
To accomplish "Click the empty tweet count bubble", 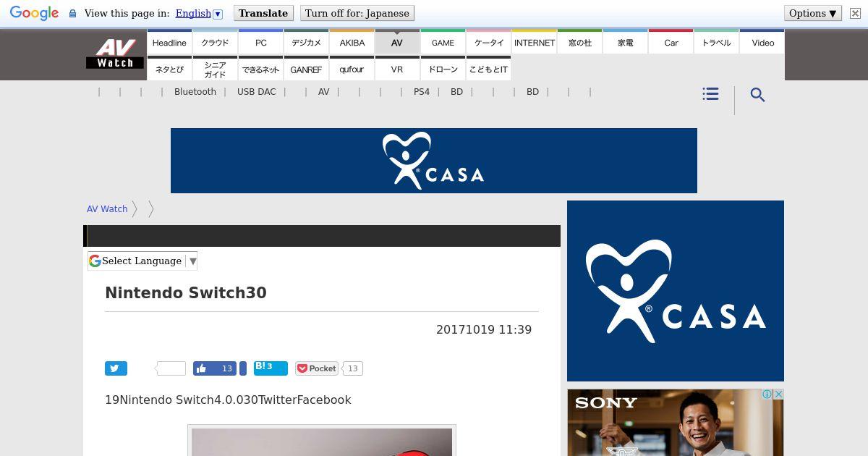I will [x=170, y=368].
